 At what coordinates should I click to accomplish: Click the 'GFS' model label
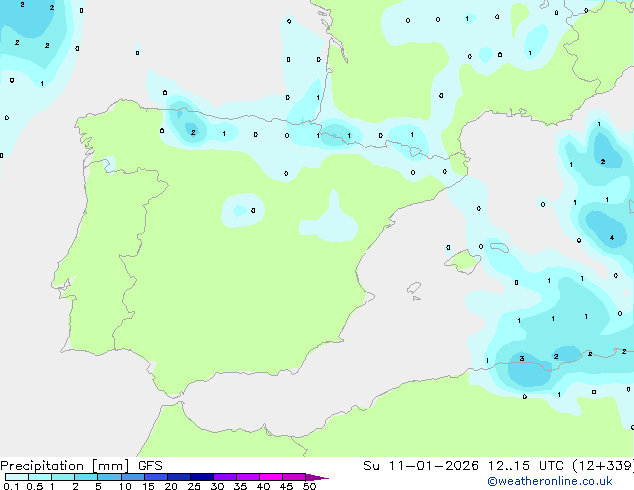click(150, 466)
